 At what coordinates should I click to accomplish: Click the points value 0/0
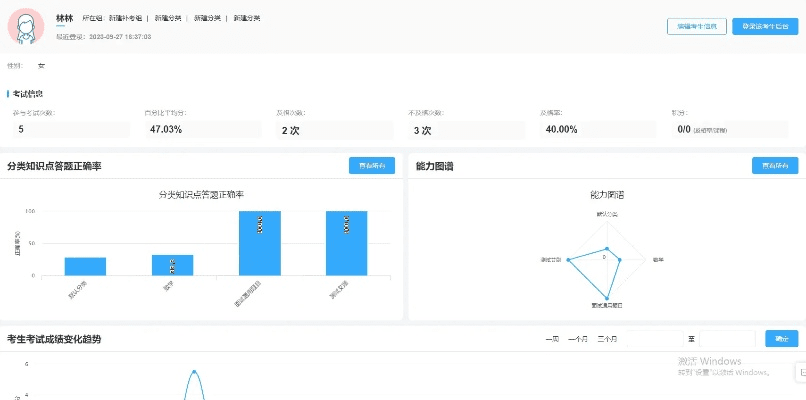point(684,130)
